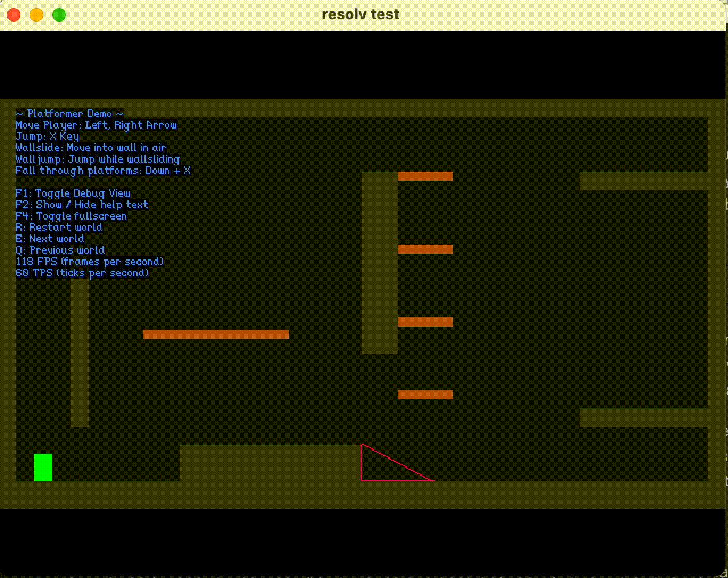Click the 'Q: Previous world' line
Image resolution: width=728 pixels, height=578 pixels.
click(59, 250)
